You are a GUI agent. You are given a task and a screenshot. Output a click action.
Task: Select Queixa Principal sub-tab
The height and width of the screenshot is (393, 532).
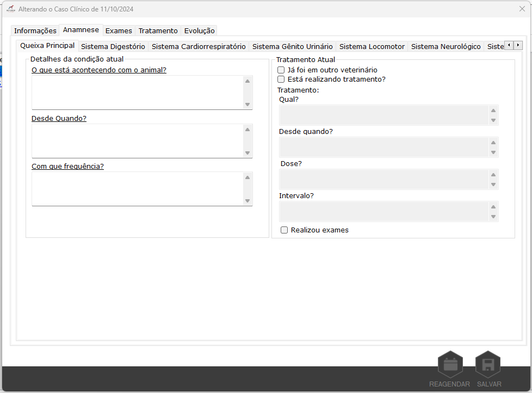pyautogui.click(x=47, y=46)
